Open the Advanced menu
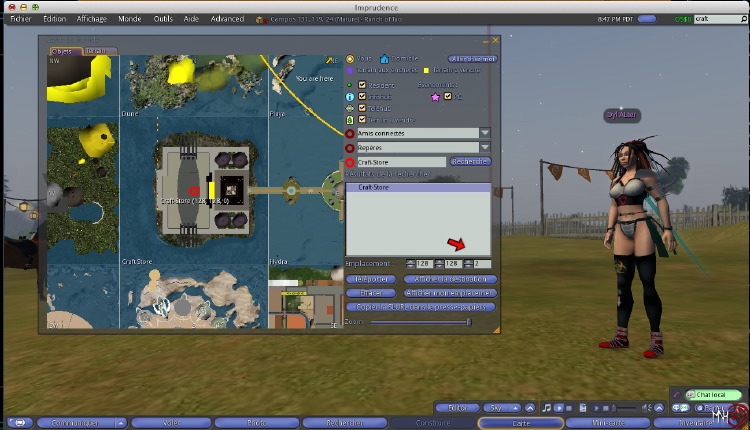The width and height of the screenshot is (750, 430). pyautogui.click(x=227, y=19)
